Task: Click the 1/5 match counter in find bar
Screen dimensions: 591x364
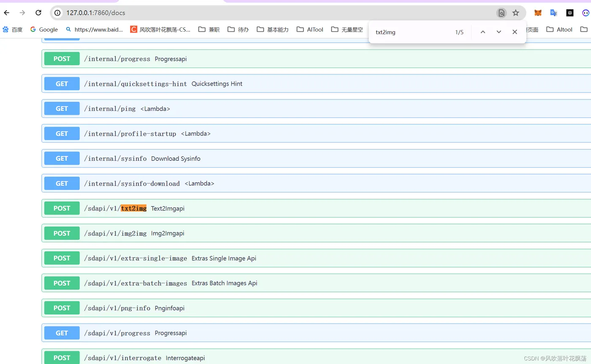Action: pyautogui.click(x=459, y=32)
